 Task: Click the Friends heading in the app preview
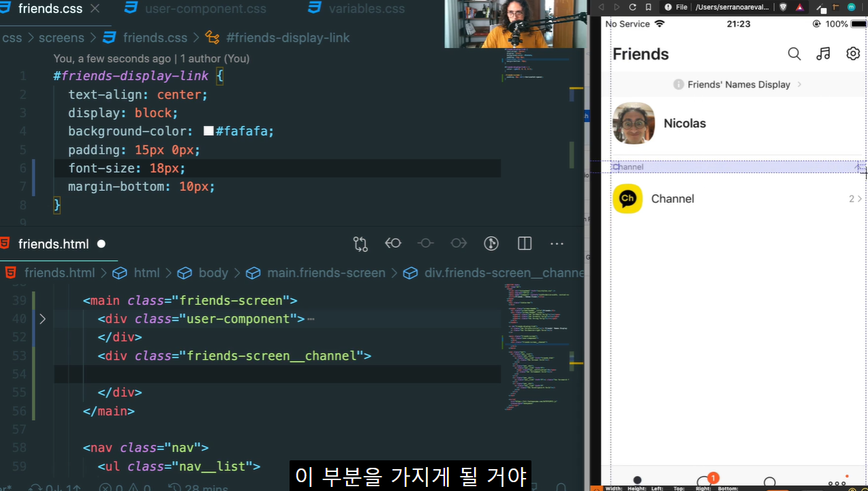click(640, 54)
